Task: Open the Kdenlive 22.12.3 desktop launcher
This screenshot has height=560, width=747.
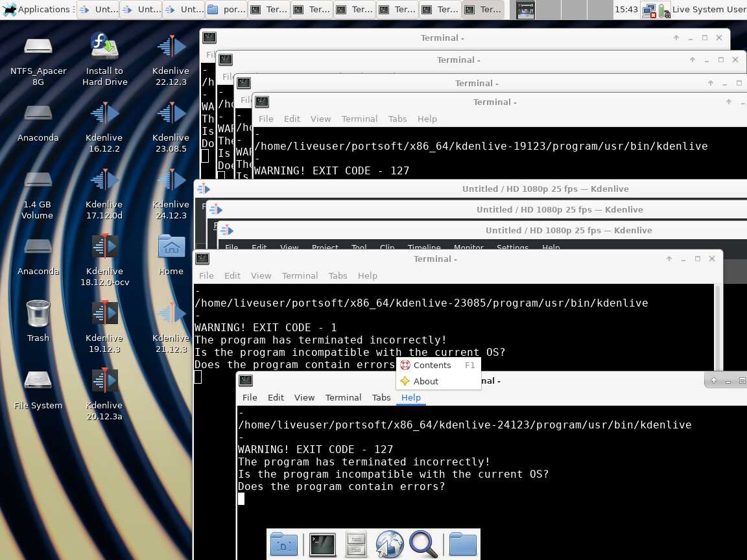Action: click(x=171, y=47)
